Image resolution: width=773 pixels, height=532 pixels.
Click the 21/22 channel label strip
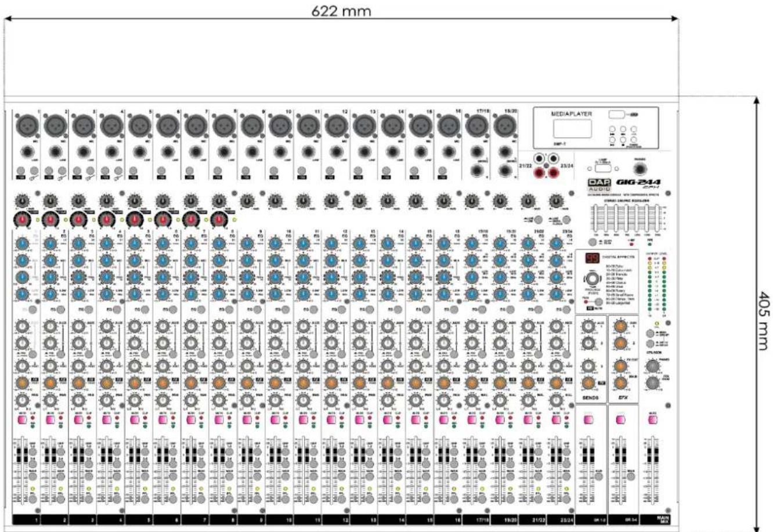(x=533, y=518)
